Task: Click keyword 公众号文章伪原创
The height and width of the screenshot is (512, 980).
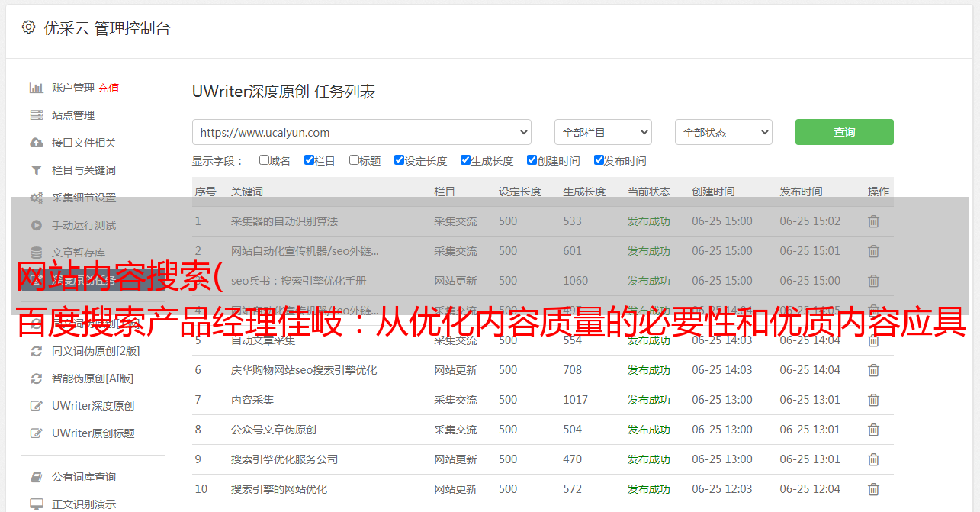Action: 274,430
